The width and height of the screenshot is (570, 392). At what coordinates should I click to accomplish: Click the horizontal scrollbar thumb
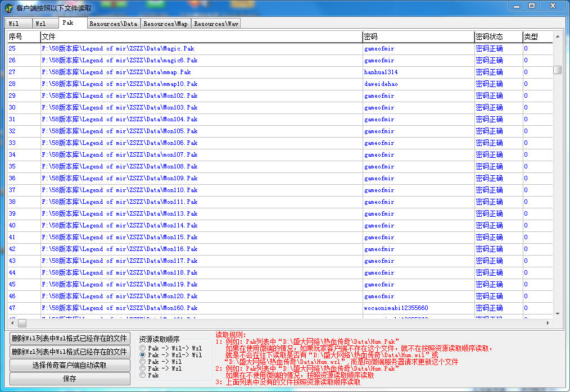point(22,323)
